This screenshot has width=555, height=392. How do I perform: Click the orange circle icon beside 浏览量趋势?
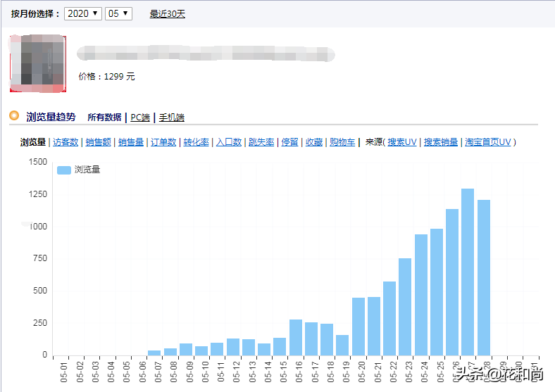[x=14, y=116]
